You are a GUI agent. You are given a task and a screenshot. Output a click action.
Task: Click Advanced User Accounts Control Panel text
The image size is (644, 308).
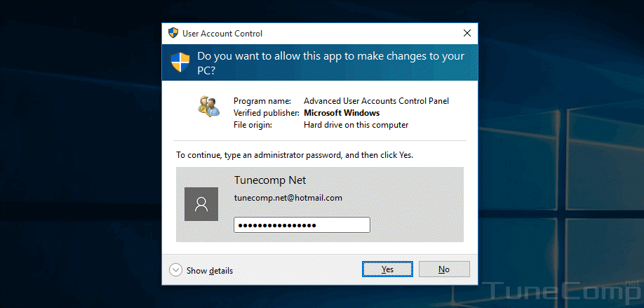376,100
